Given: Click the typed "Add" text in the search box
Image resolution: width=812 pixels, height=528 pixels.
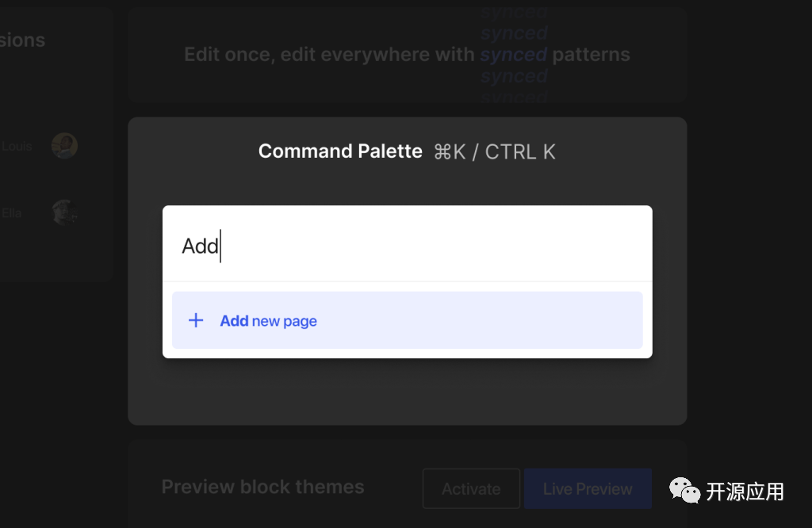Looking at the screenshot, I should pos(200,246).
